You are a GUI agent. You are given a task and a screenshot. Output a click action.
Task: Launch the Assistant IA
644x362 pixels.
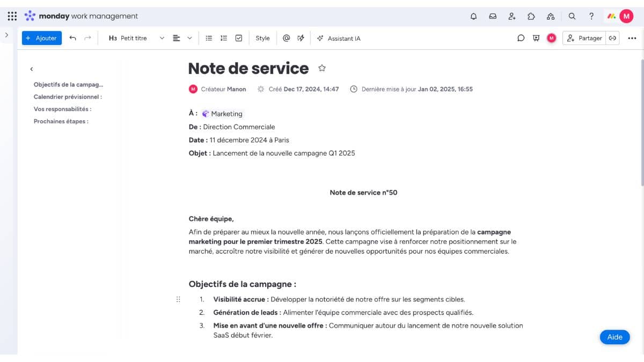click(339, 38)
